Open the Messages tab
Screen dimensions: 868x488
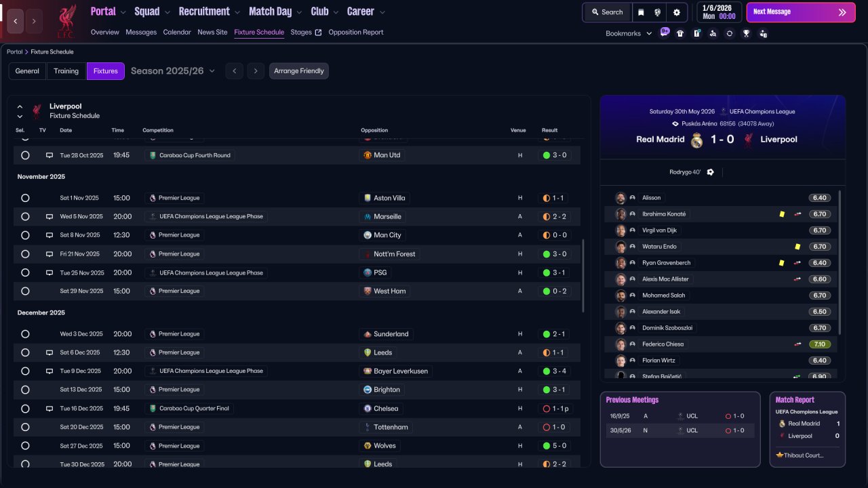[141, 33]
